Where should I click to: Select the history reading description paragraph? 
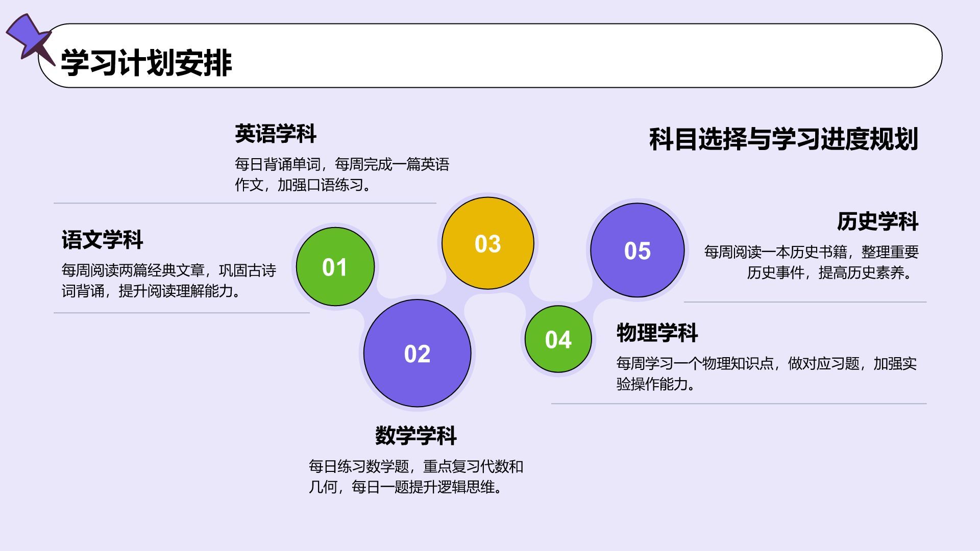click(812, 262)
